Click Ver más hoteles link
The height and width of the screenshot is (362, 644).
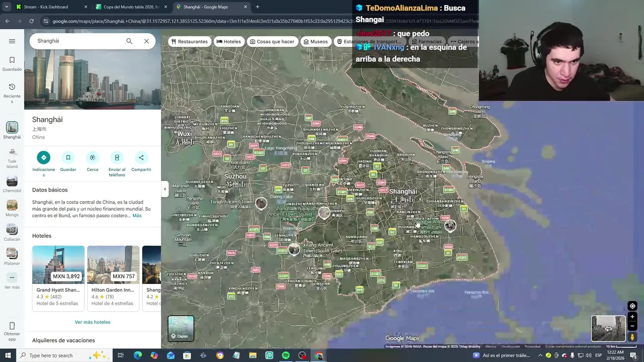(x=93, y=322)
